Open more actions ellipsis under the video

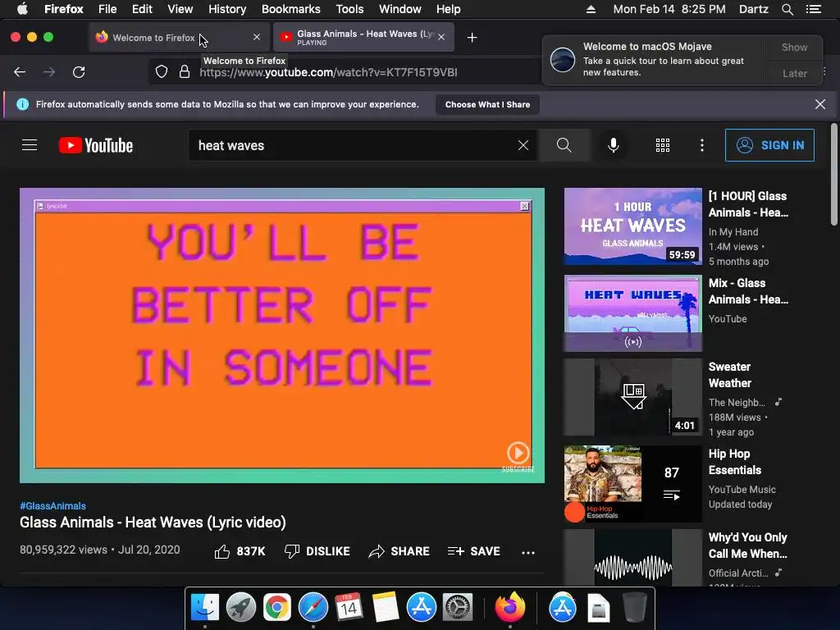click(x=528, y=552)
